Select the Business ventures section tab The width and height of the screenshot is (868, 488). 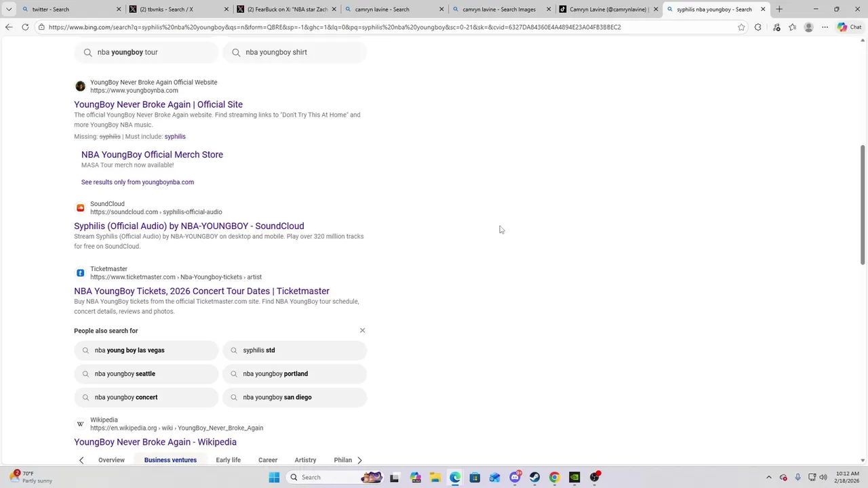tap(170, 460)
